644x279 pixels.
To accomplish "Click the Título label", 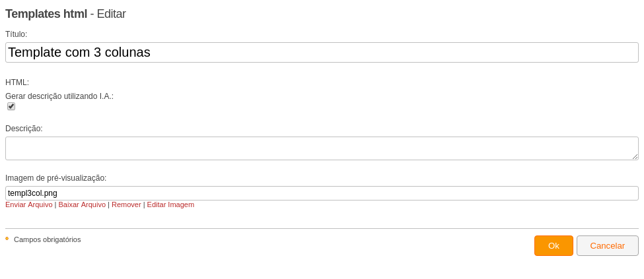I will pyautogui.click(x=16, y=34).
